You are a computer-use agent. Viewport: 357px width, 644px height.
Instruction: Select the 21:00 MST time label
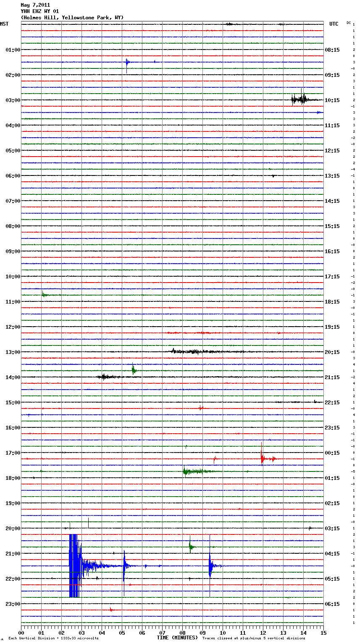(13, 554)
